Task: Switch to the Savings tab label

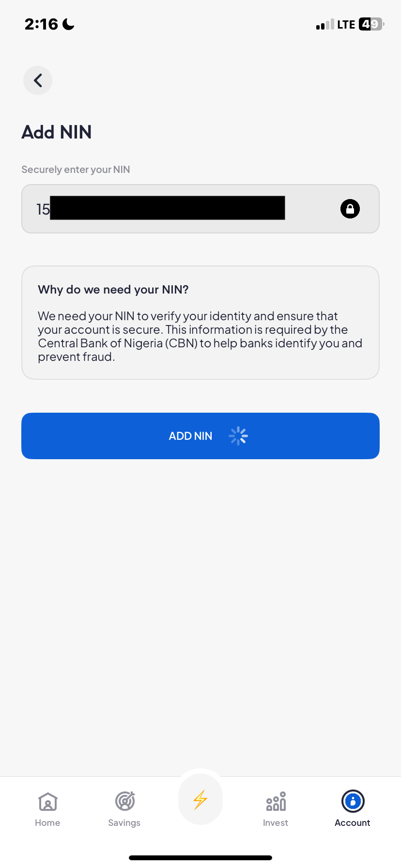Action: tap(124, 823)
